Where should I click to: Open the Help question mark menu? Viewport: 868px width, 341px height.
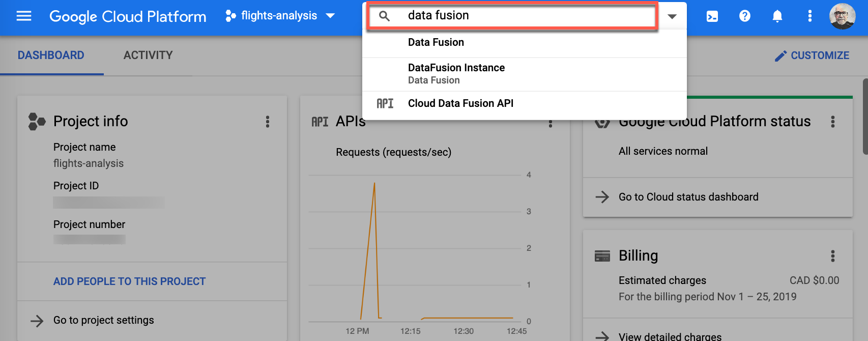pyautogui.click(x=744, y=16)
